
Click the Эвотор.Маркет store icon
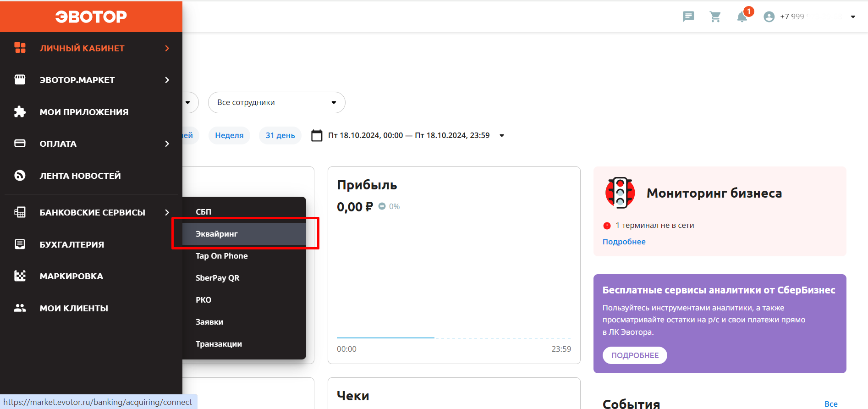tap(20, 80)
